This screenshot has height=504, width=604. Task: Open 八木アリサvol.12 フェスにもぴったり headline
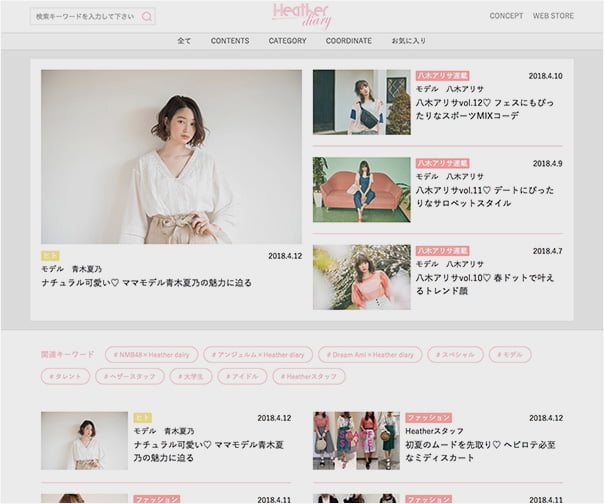pyautogui.click(x=485, y=109)
